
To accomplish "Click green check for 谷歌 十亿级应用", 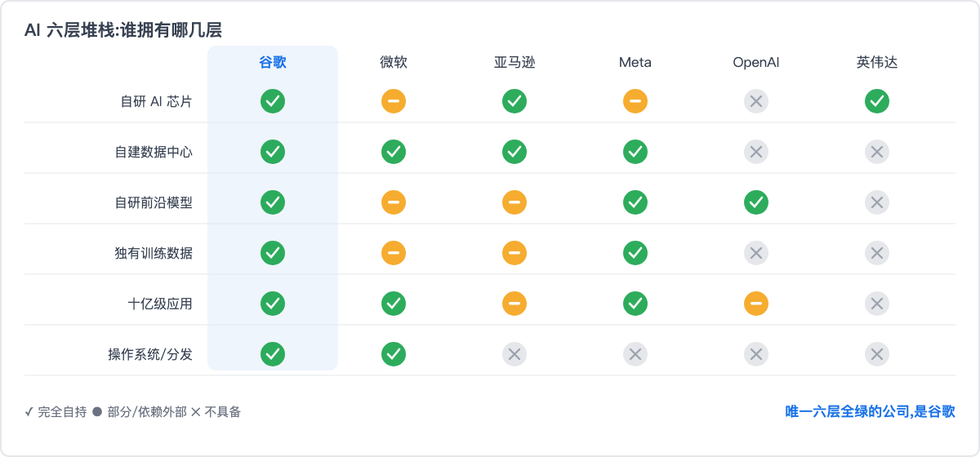I will point(273,304).
